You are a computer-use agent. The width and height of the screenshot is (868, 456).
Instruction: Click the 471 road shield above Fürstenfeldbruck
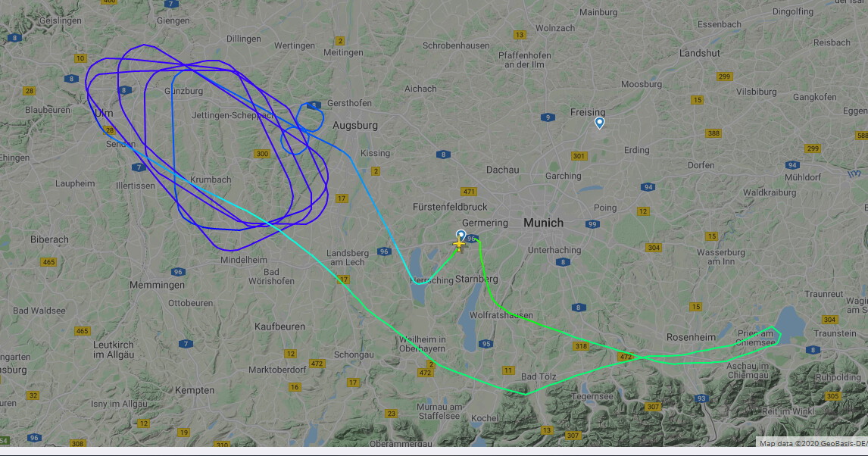click(x=469, y=192)
